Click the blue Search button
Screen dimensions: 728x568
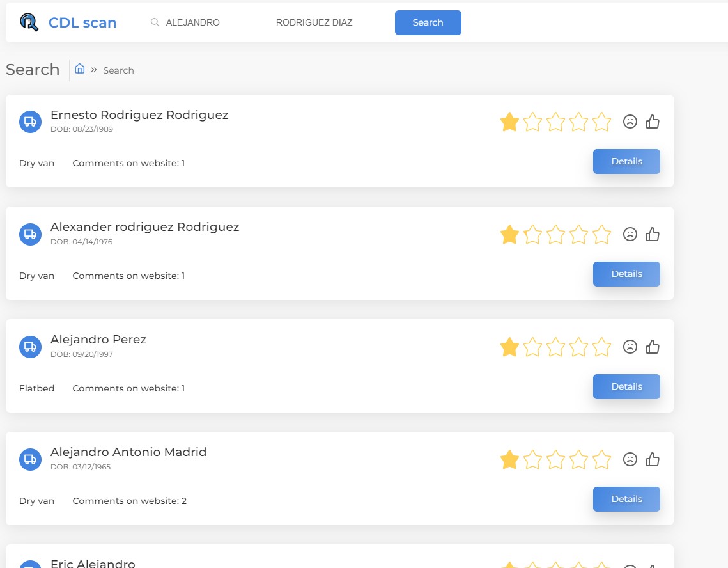pos(428,22)
